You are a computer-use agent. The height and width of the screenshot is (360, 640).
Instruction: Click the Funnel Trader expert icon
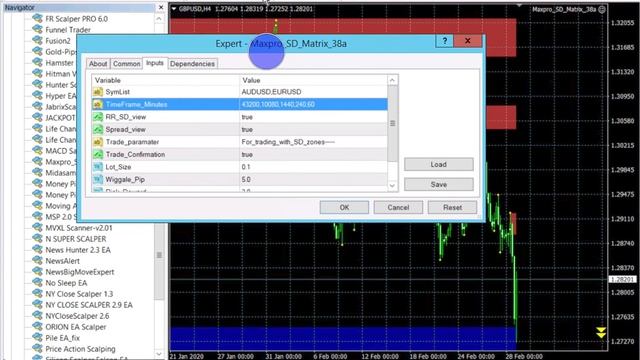click(38, 29)
